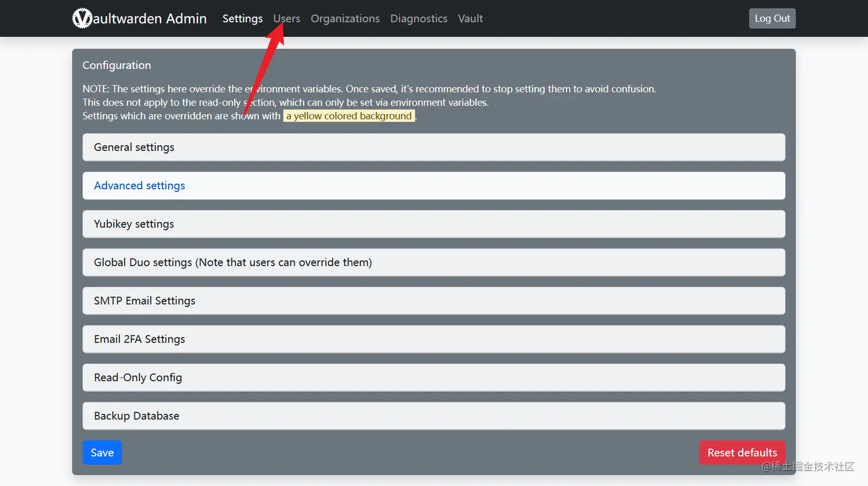Expand the Backup Database section

point(434,416)
